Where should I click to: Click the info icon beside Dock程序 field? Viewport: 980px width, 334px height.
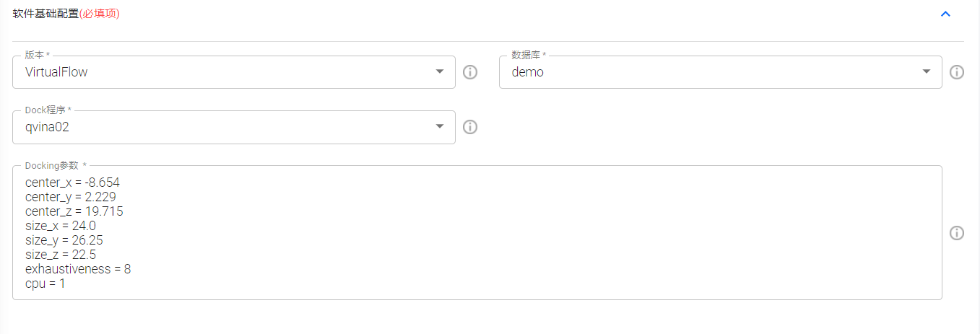click(470, 127)
